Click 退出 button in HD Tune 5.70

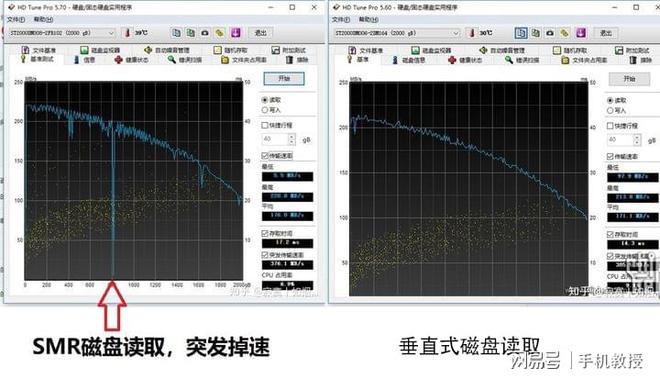pyautogui.click(x=261, y=33)
